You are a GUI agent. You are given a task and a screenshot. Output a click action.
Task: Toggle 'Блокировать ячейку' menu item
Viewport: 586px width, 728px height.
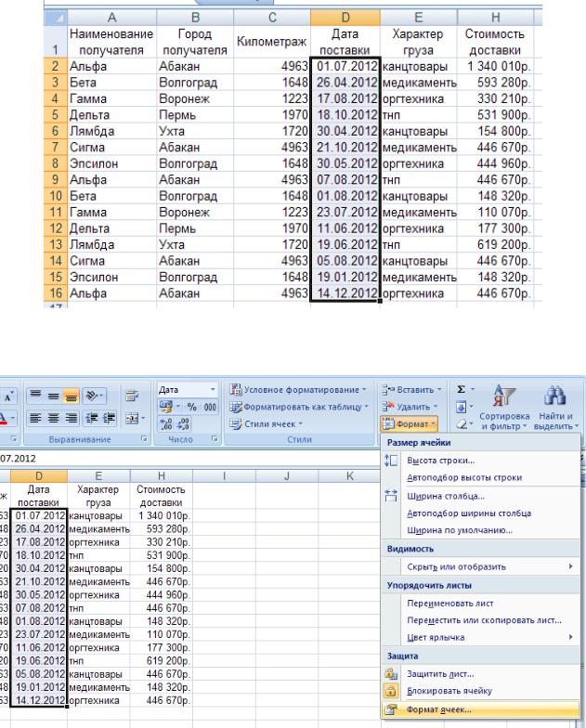(481, 691)
